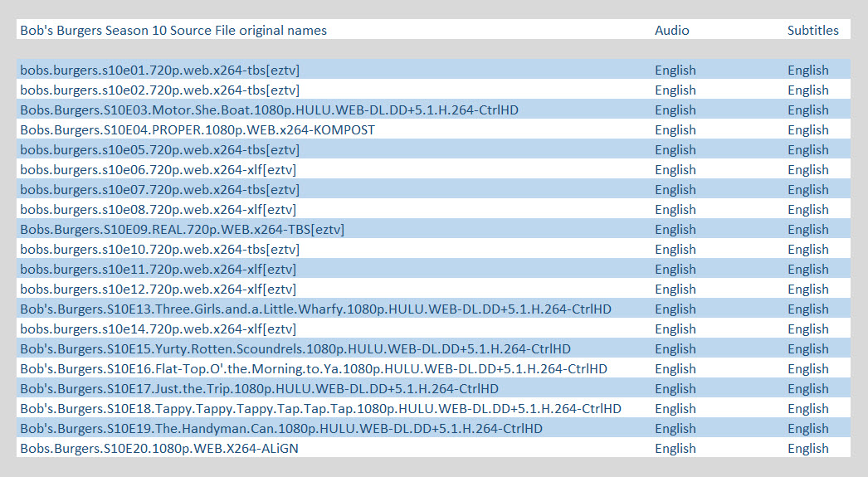Click the Audio English cell for s10e02
The height and width of the screenshot is (477, 868).
tap(675, 90)
